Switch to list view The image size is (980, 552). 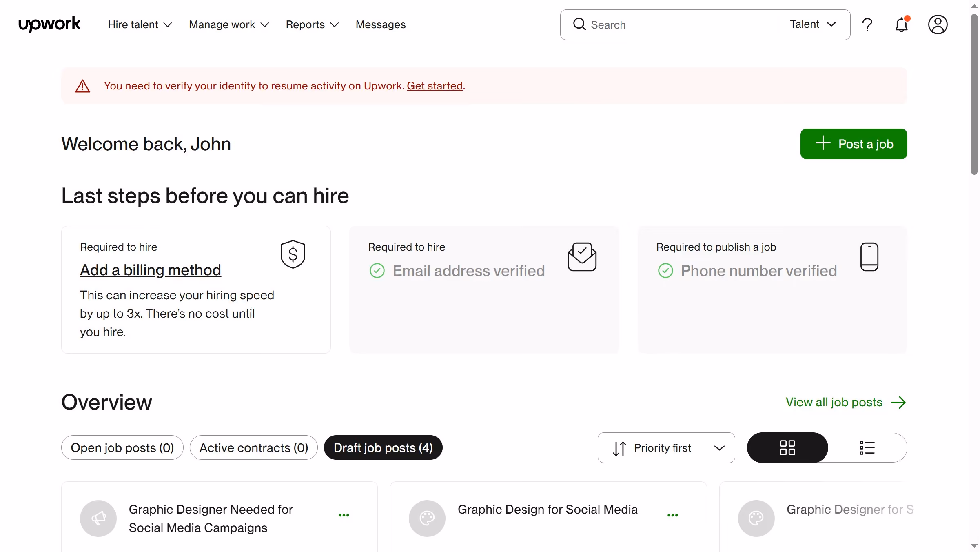point(867,448)
